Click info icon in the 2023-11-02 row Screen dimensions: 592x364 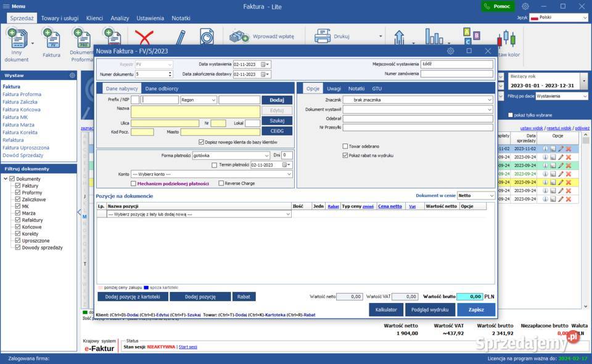[x=545, y=149]
